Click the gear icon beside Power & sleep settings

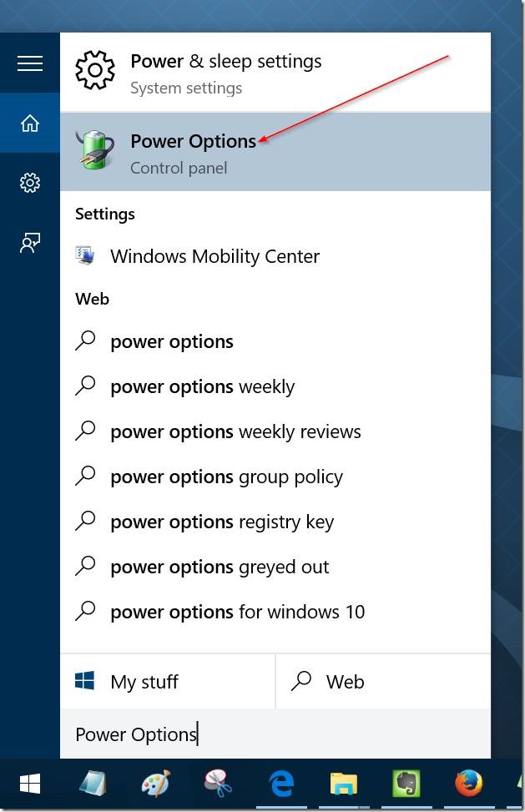pyautogui.click(x=94, y=71)
